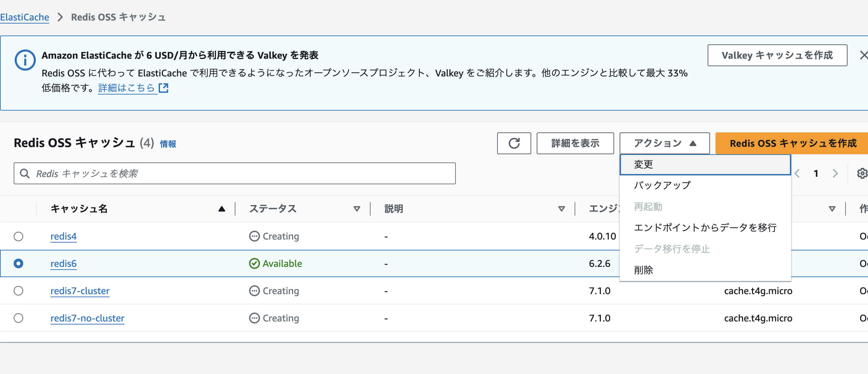Collapse the アクション dropdown
The image size is (868, 374).
point(664,143)
